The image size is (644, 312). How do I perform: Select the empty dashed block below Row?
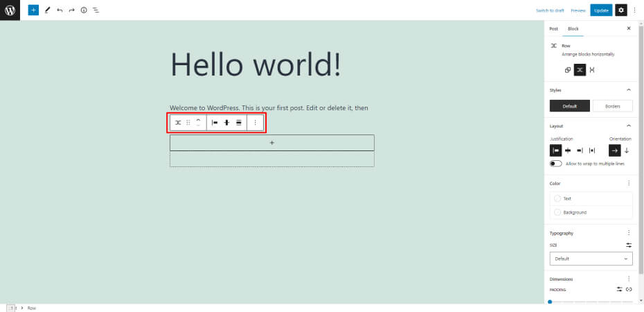tap(272, 159)
